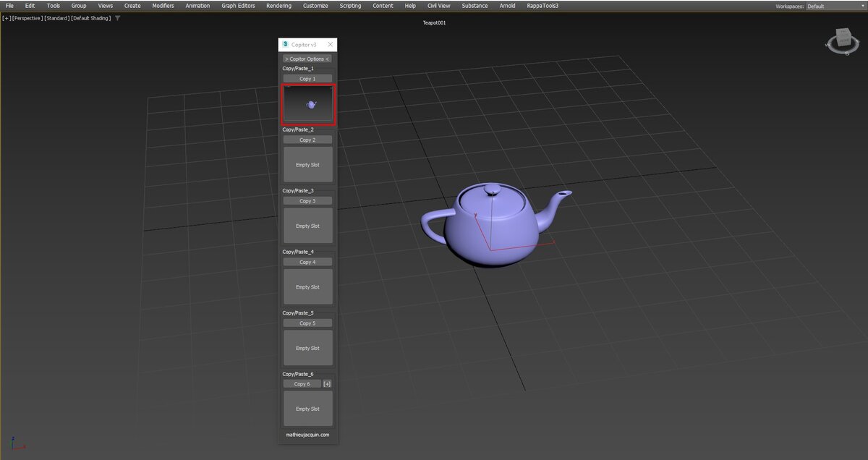868x460 pixels.
Task: Click the Copy 2 button
Action: [307, 140]
